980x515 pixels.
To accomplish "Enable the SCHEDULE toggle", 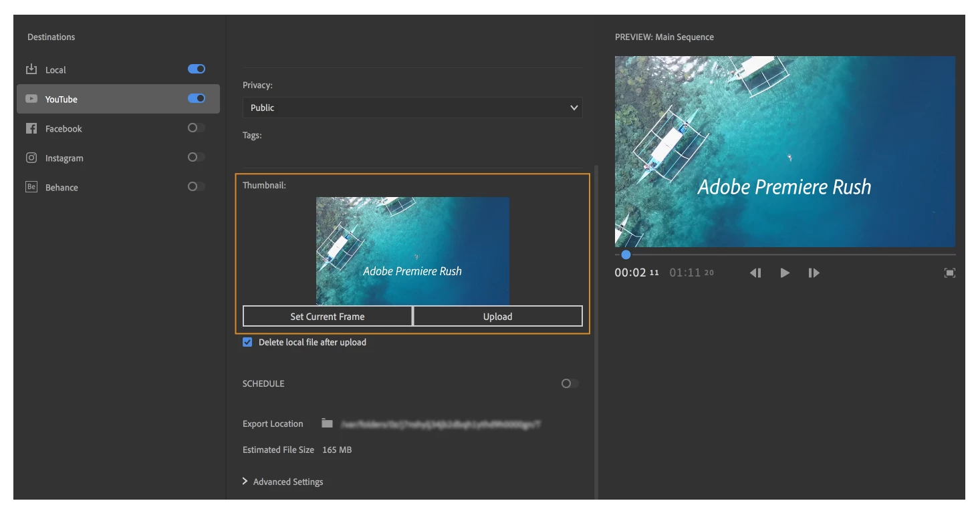I will [x=570, y=383].
